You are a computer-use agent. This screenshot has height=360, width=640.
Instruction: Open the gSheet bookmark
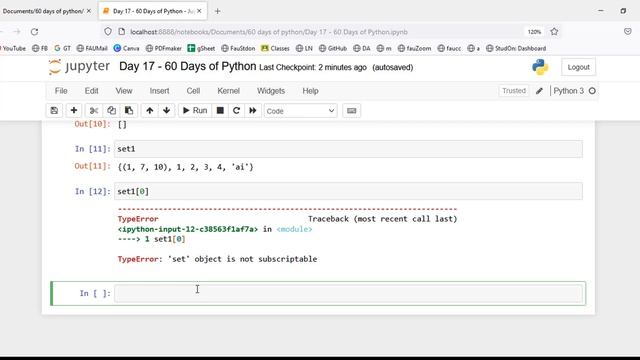(x=201, y=48)
